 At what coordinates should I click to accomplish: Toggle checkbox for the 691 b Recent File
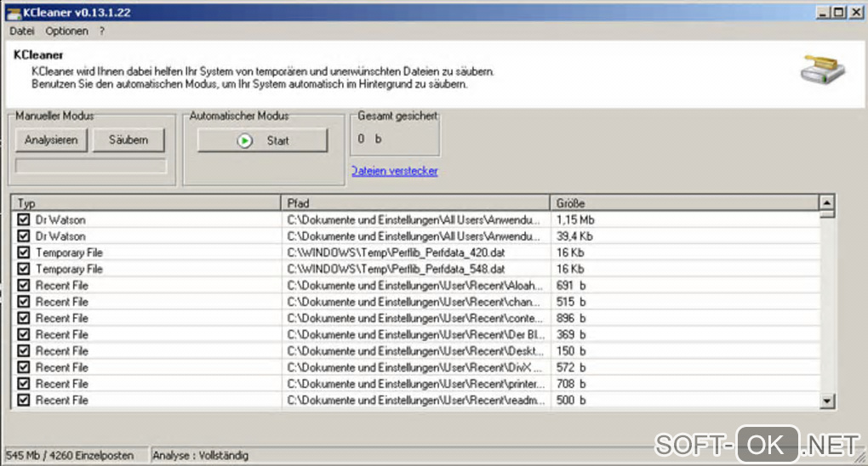coord(23,285)
